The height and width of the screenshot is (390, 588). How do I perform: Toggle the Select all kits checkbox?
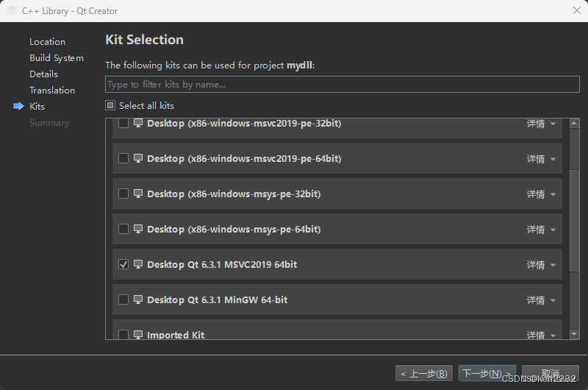click(x=110, y=105)
